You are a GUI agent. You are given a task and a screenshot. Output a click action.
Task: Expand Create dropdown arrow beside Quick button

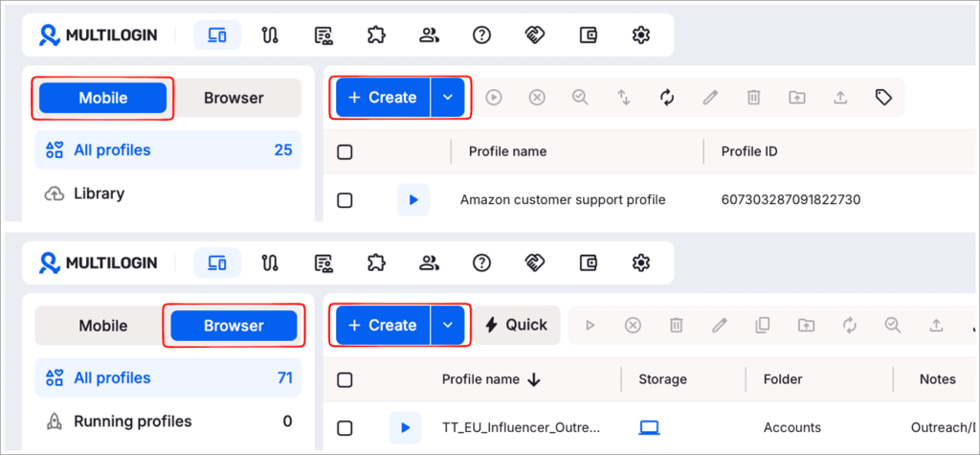tap(448, 325)
